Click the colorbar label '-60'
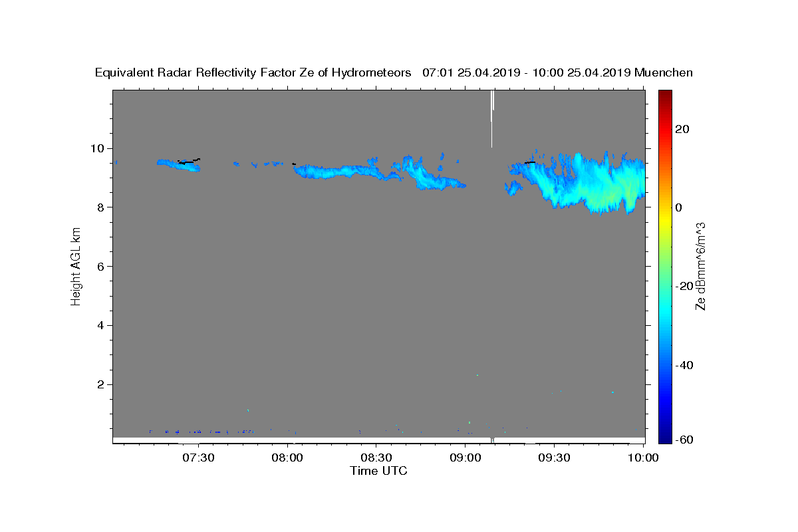 (684, 440)
